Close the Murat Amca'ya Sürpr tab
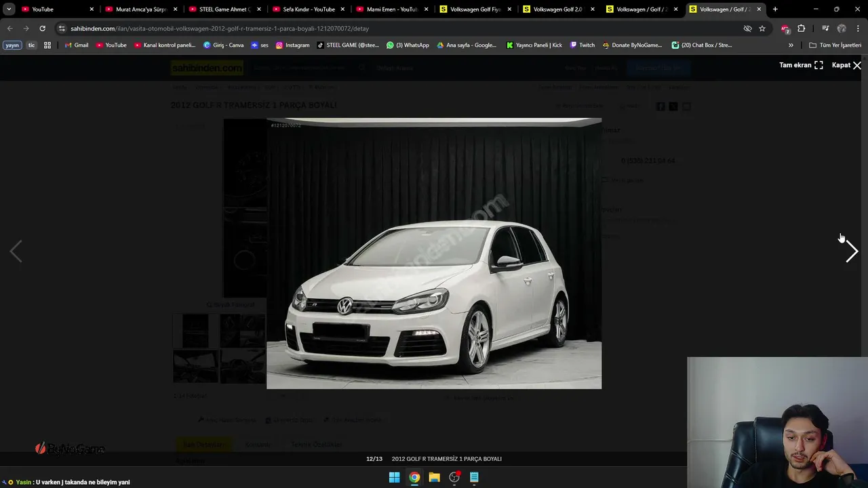This screenshot has width=868, height=488. click(176, 9)
